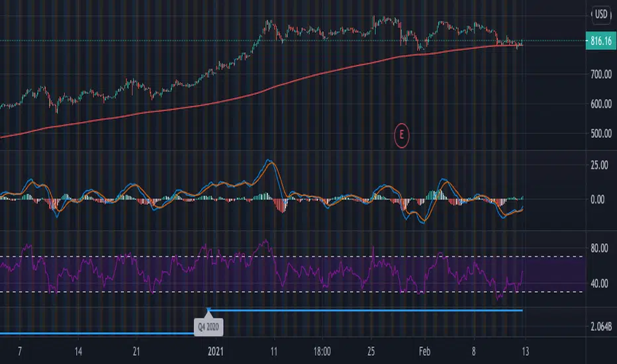Click the 11 date label on time axis
This screenshot has height=364, width=617.
tap(274, 351)
